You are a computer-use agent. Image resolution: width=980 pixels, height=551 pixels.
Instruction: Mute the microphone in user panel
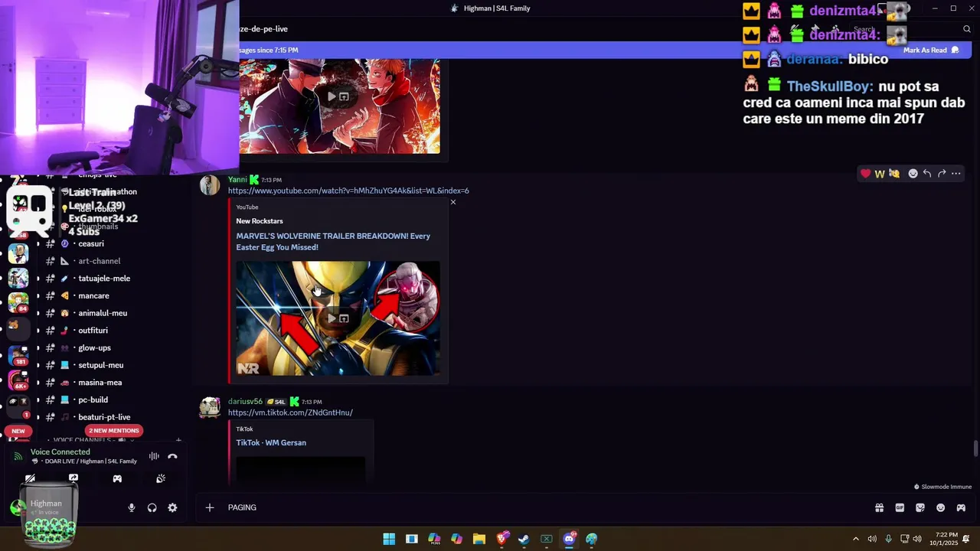click(132, 507)
